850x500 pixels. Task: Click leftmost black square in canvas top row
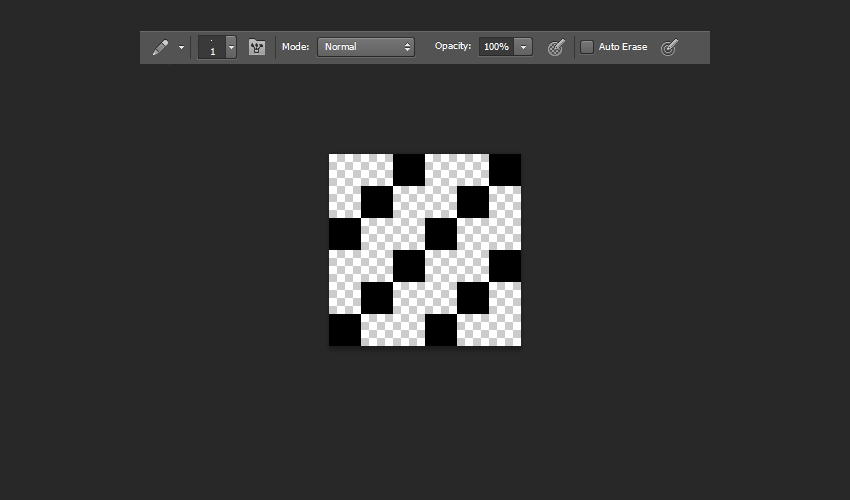[x=409, y=170]
